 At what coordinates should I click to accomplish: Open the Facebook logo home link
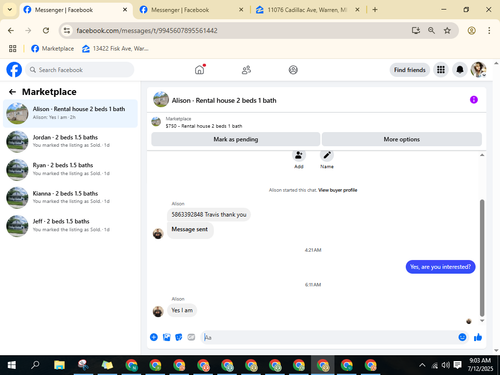pos(14,70)
